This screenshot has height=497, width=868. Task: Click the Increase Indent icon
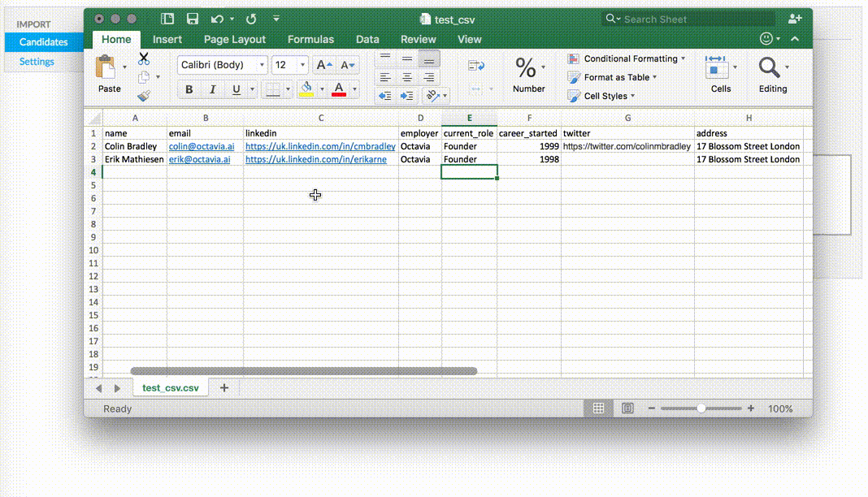[407, 96]
